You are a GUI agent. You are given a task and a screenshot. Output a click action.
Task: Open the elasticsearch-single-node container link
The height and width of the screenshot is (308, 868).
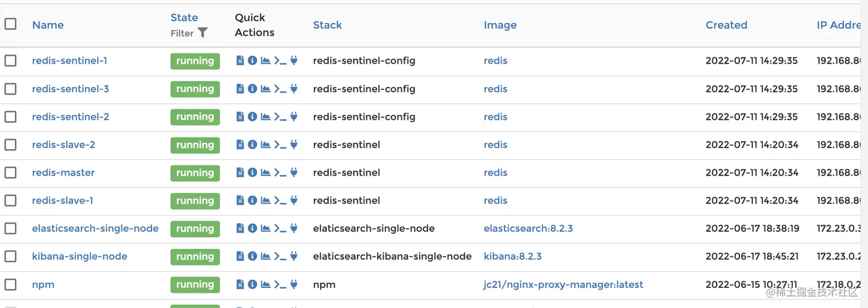click(x=95, y=228)
